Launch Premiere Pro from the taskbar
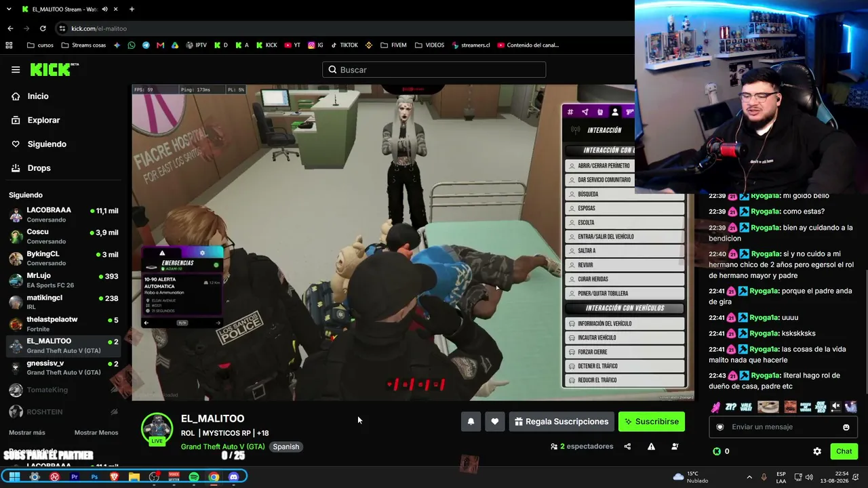 click(75, 477)
